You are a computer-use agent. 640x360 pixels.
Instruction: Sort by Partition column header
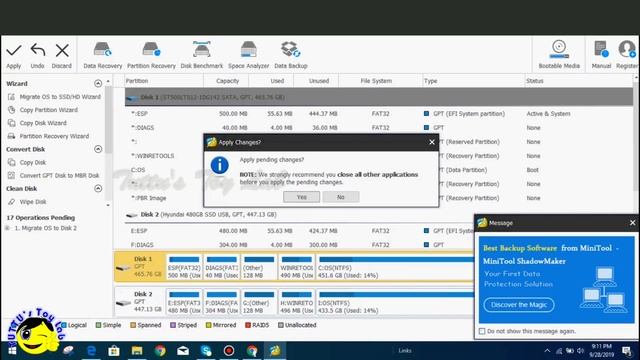(164, 81)
